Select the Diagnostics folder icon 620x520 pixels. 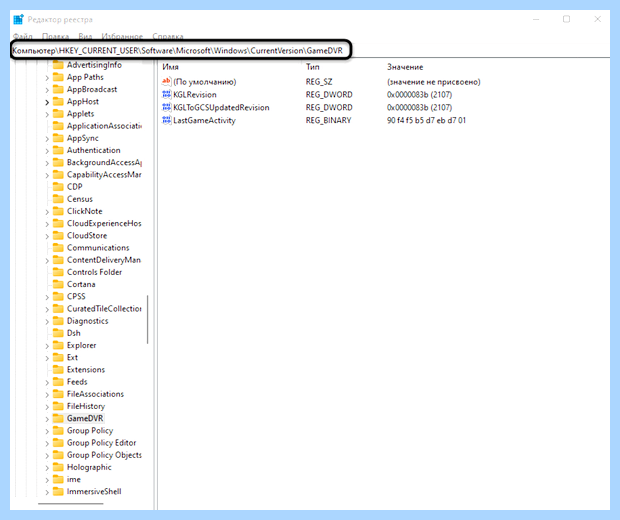point(58,321)
